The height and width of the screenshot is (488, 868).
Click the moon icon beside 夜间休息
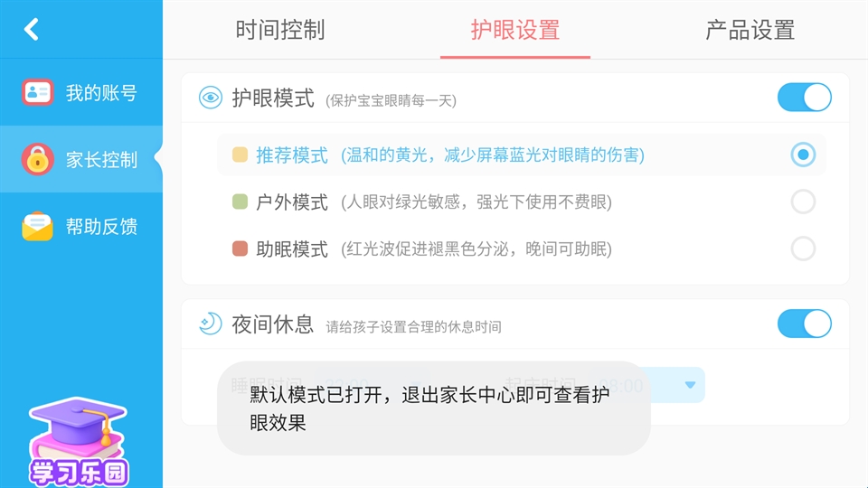click(211, 323)
